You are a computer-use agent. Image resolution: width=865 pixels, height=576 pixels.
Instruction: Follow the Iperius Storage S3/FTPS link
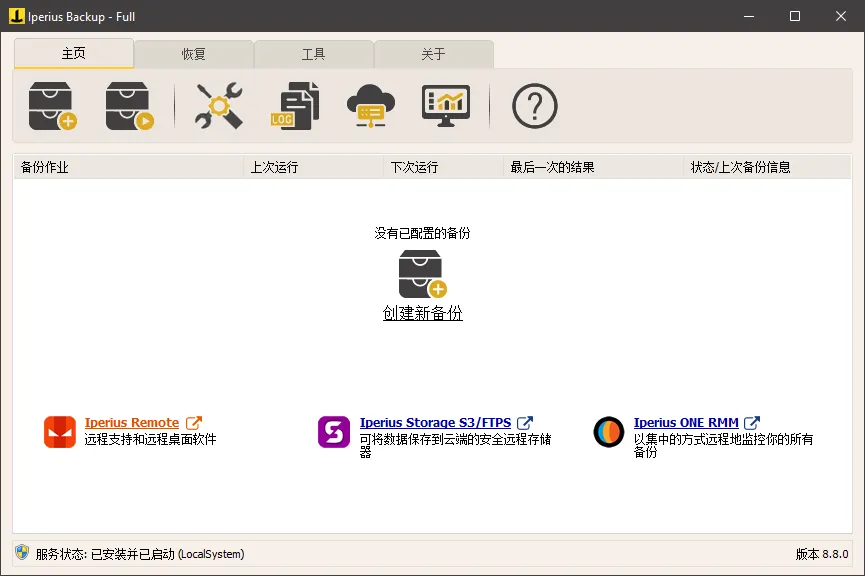point(434,422)
